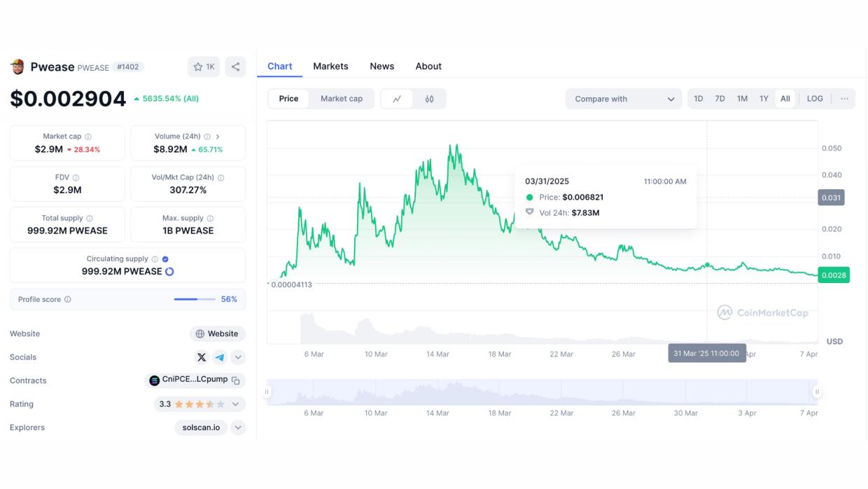The width and height of the screenshot is (868, 489).
Task: Open chart more options ellipsis
Action: pyautogui.click(x=844, y=99)
